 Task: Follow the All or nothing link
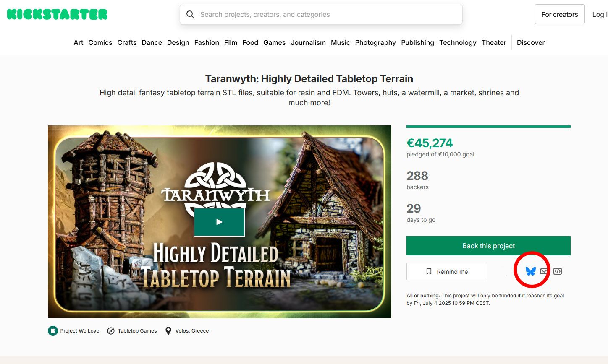[x=423, y=296]
